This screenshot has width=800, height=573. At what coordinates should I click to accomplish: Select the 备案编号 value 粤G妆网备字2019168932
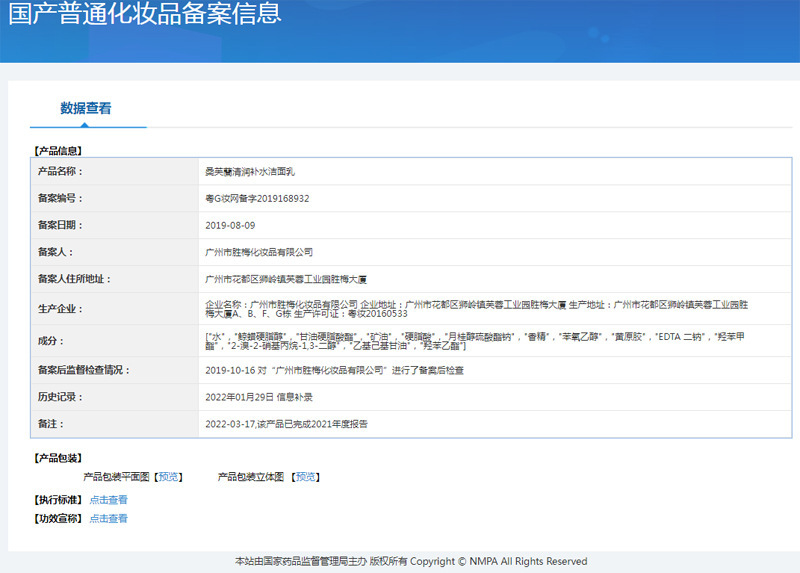pyautogui.click(x=257, y=199)
